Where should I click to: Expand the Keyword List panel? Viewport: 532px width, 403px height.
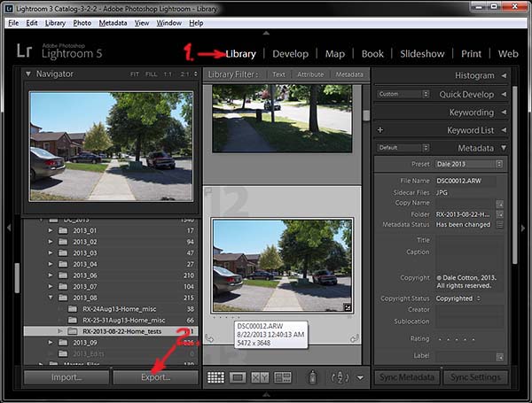tap(504, 130)
